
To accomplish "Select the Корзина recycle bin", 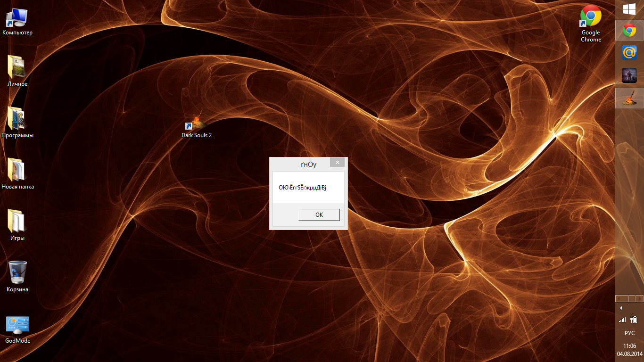I will pos(17,277).
